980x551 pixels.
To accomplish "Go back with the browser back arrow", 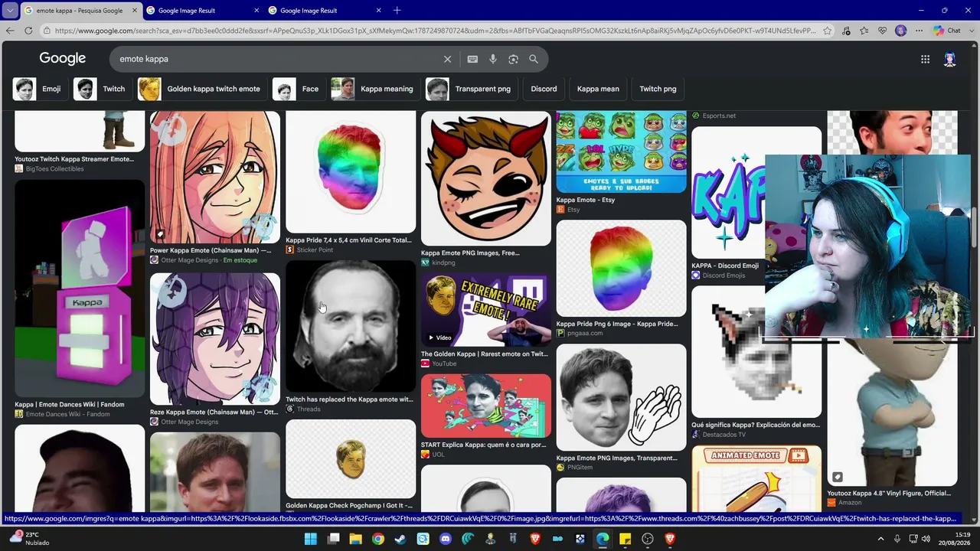I will pos(10,31).
